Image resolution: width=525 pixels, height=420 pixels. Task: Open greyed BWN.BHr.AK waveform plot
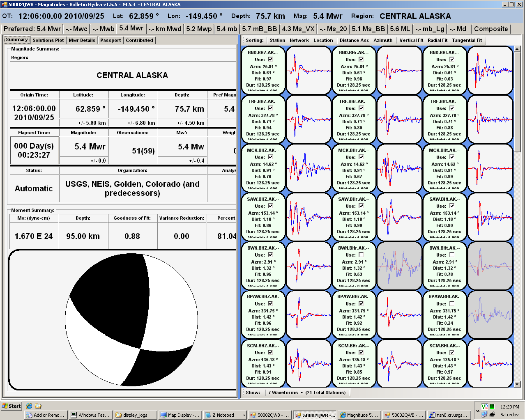tap(399, 265)
